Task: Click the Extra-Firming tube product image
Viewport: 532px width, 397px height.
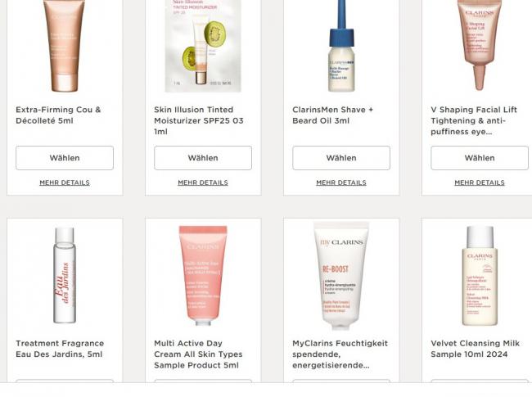Action: 64,46
